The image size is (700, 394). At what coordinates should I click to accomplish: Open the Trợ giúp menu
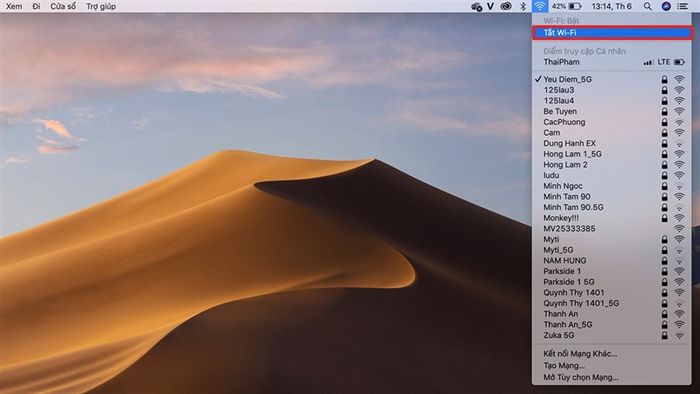click(101, 6)
